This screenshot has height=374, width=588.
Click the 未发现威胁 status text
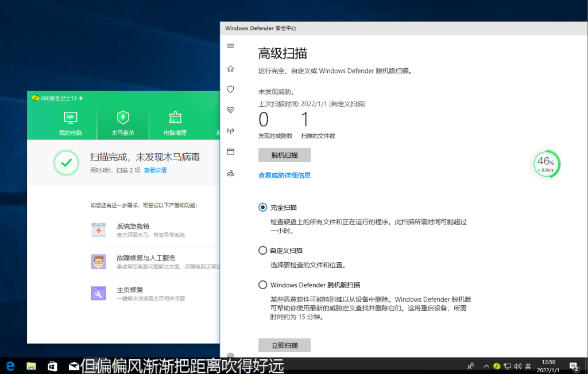click(x=277, y=92)
